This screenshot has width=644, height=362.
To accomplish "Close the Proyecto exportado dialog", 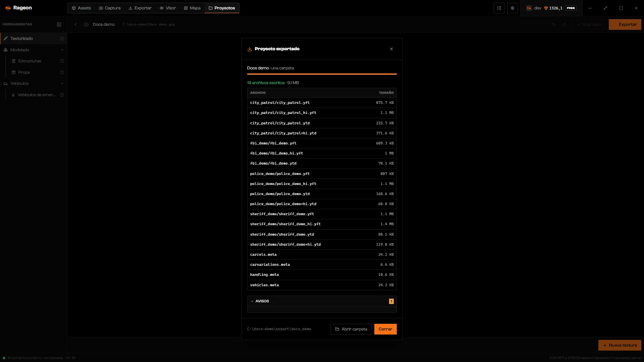I will click(x=391, y=49).
